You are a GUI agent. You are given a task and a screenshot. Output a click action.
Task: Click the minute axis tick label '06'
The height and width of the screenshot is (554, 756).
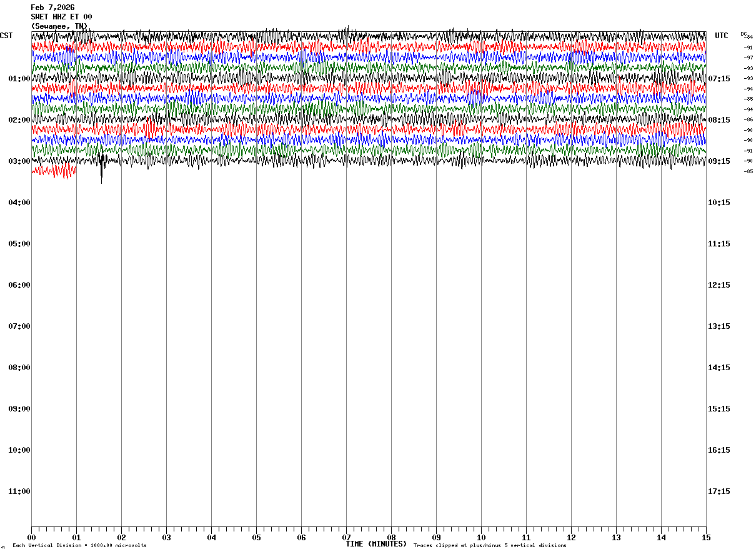[301, 537]
